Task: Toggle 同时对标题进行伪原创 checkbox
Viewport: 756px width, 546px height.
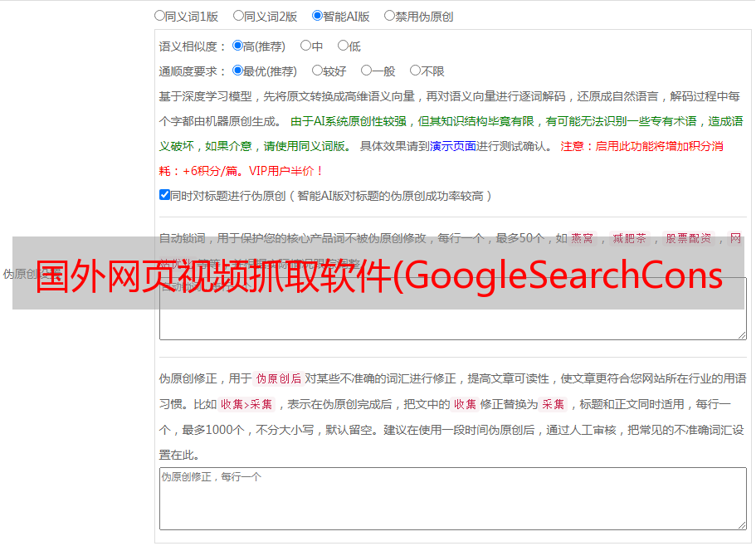Action: (164, 195)
